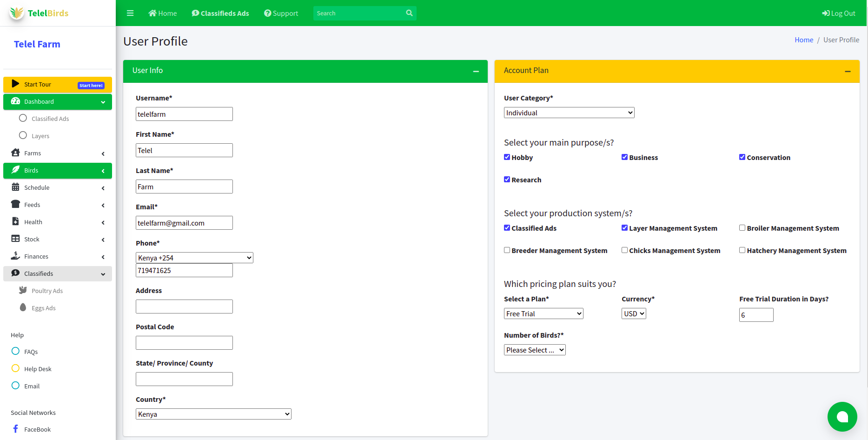
Task: Click the Facebook icon in Social Networks
Action: [x=15, y=429]
